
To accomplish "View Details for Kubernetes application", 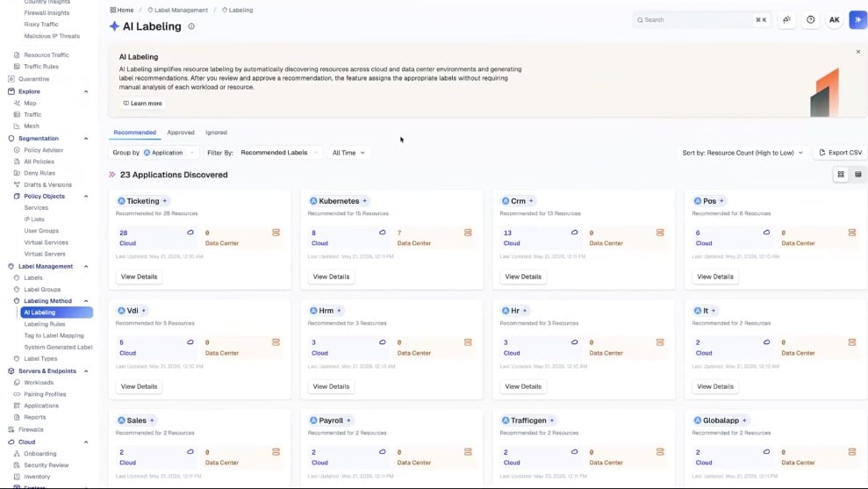I will click(331, 277).
